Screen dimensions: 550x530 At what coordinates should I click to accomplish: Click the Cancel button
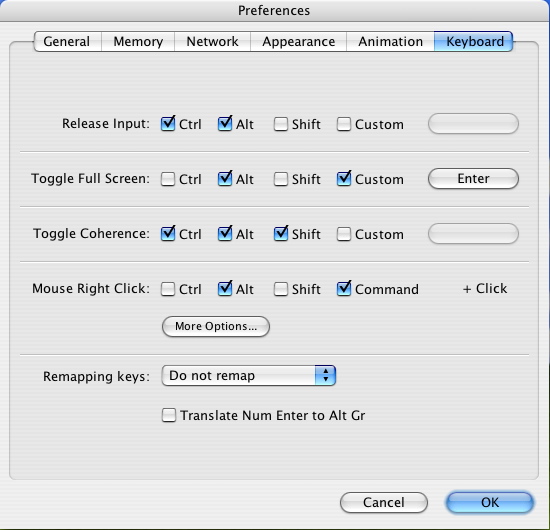384,502
